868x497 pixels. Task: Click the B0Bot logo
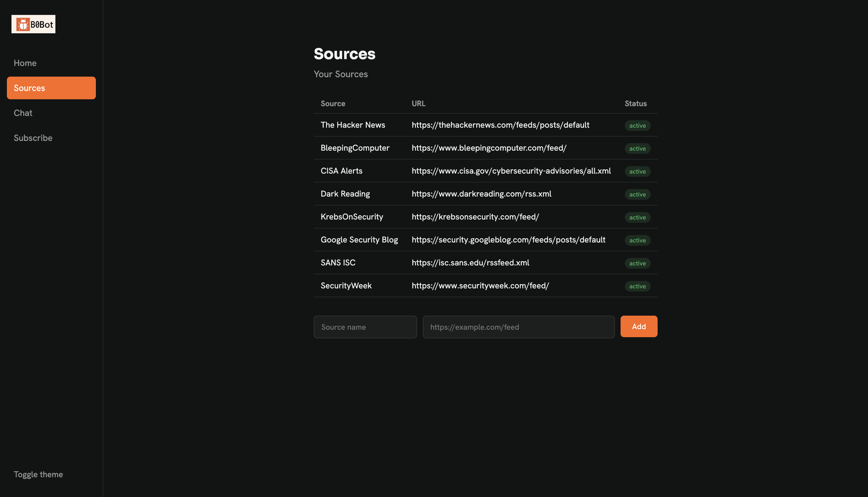[34, 24]
